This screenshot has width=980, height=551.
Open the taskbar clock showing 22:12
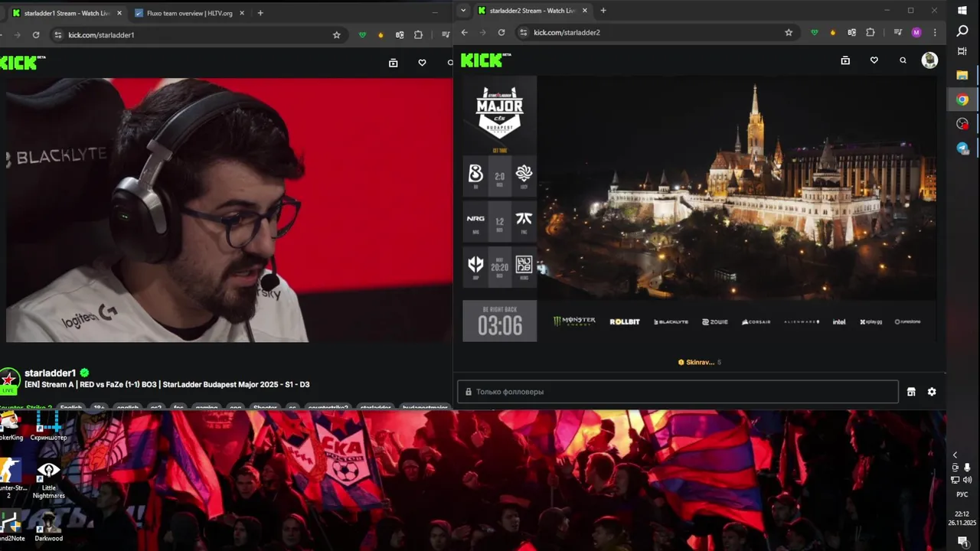962,518
